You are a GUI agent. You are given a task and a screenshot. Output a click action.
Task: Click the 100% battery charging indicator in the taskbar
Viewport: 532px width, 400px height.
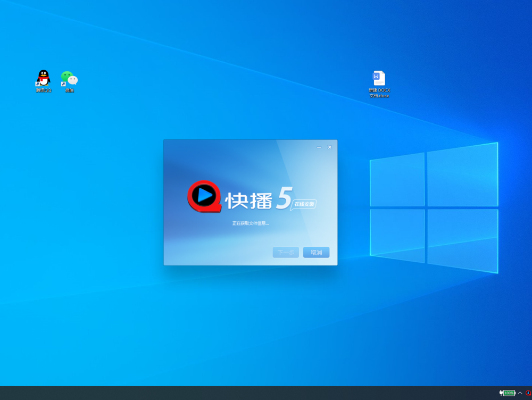click(507, 393)
